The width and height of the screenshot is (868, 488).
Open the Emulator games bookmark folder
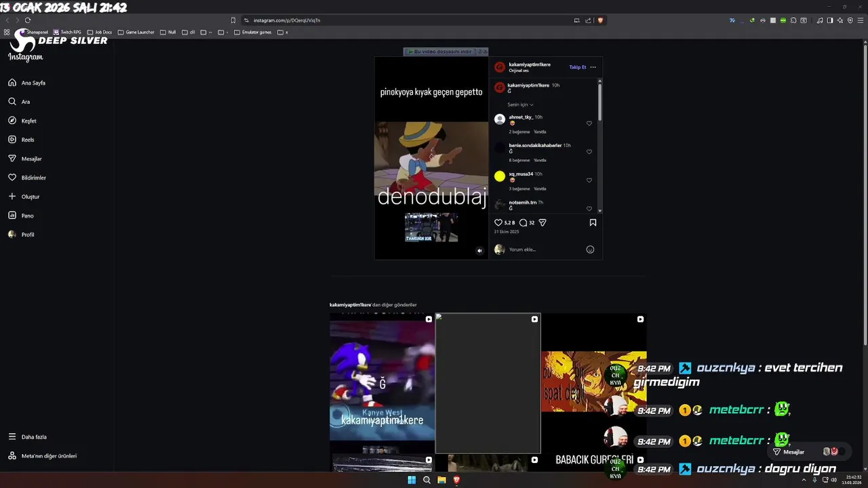252,32
